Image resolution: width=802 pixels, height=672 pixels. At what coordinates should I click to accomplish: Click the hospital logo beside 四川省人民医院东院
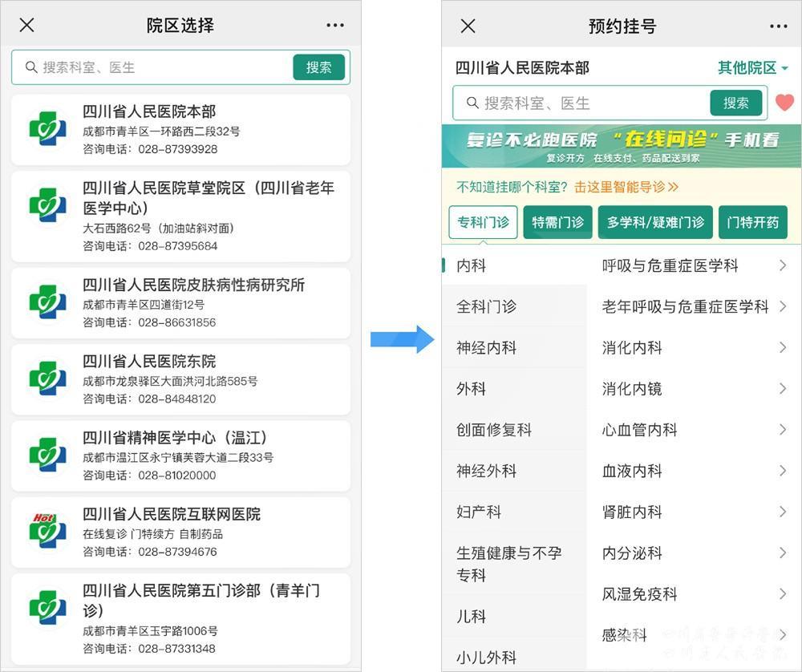(47, 378)
